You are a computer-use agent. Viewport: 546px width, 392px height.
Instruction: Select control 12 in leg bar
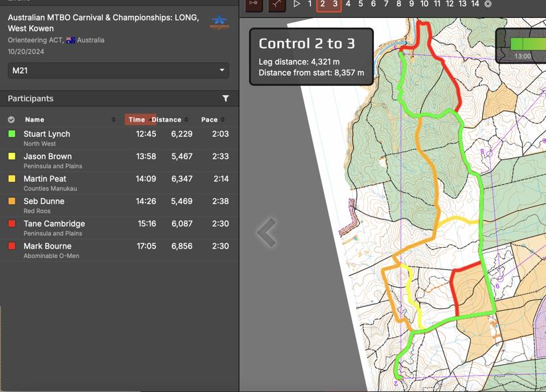[450, 4]
